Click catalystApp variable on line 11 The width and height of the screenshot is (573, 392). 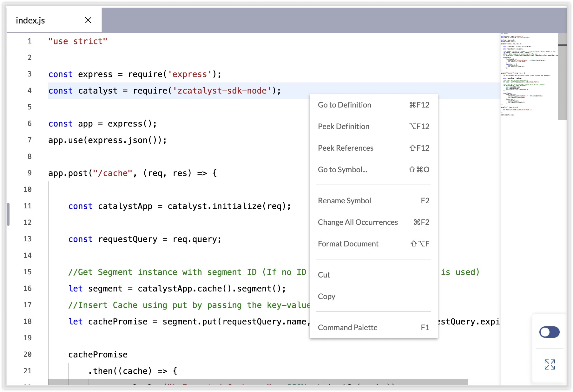tap(125, 206)
